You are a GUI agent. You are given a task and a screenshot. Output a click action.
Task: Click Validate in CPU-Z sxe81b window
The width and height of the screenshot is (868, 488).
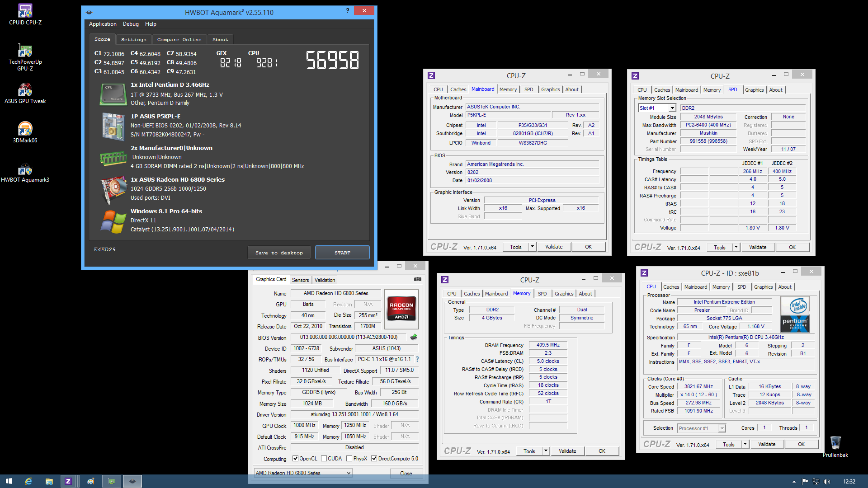coord(767,444)
